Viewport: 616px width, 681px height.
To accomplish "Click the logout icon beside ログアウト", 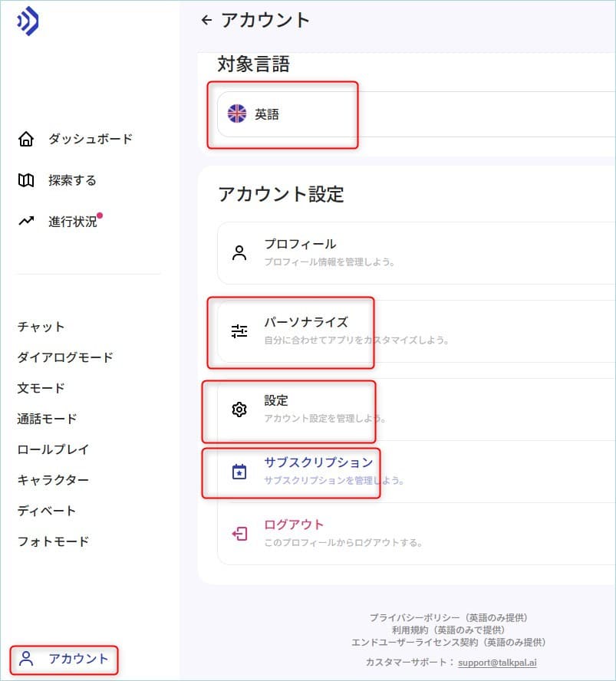I will 239,533.
